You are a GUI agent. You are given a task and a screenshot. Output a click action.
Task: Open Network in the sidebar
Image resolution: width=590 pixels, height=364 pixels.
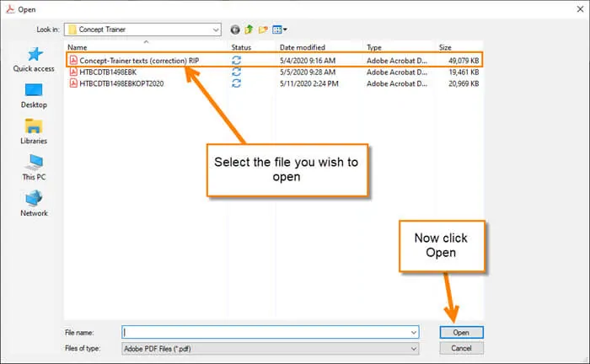click(34, 203)
